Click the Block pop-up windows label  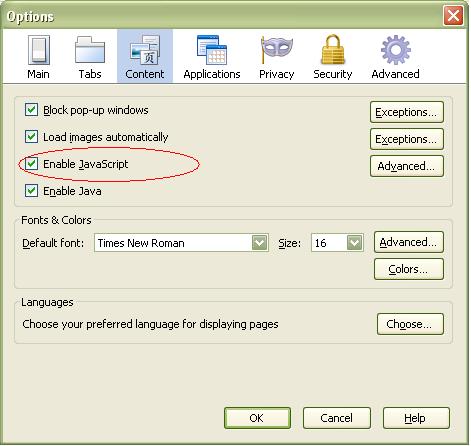96,110
